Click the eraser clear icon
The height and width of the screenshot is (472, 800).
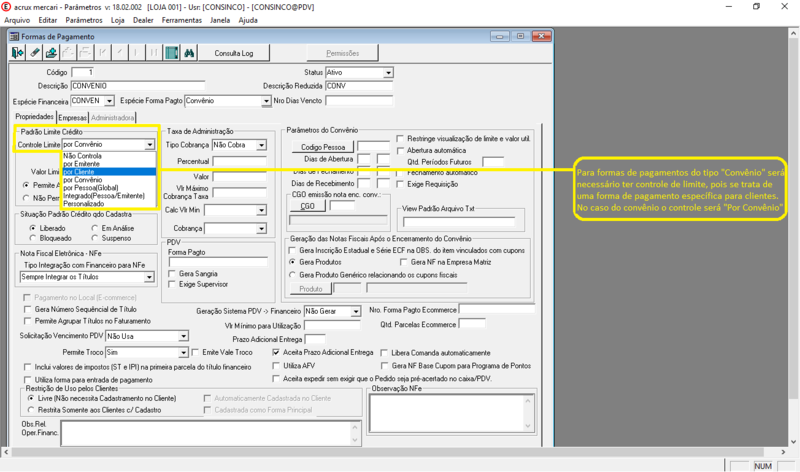[x=35, y=52]
